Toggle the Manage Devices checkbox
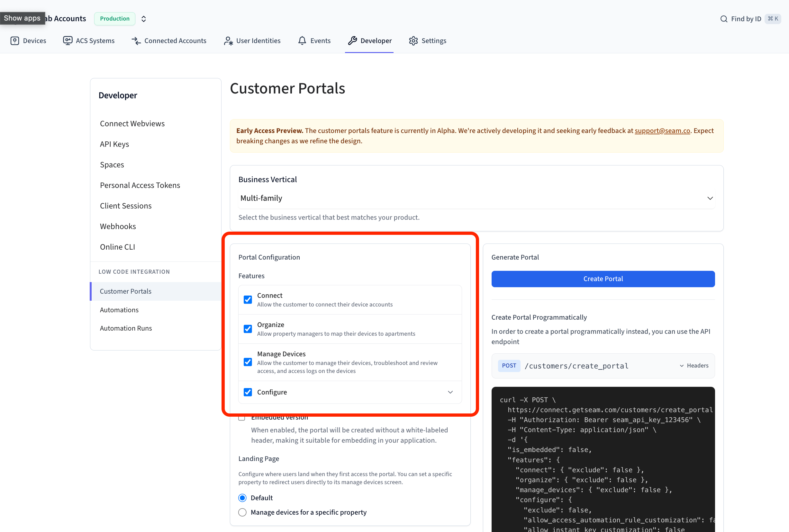 248,362
